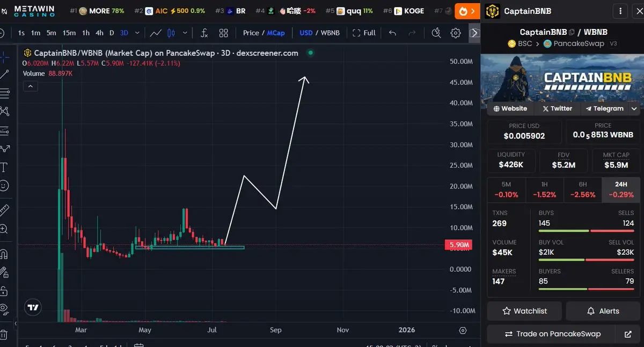Open the CaptainBNB Telegram link
This screenshot has width=644, height=347.
(604, 108)
